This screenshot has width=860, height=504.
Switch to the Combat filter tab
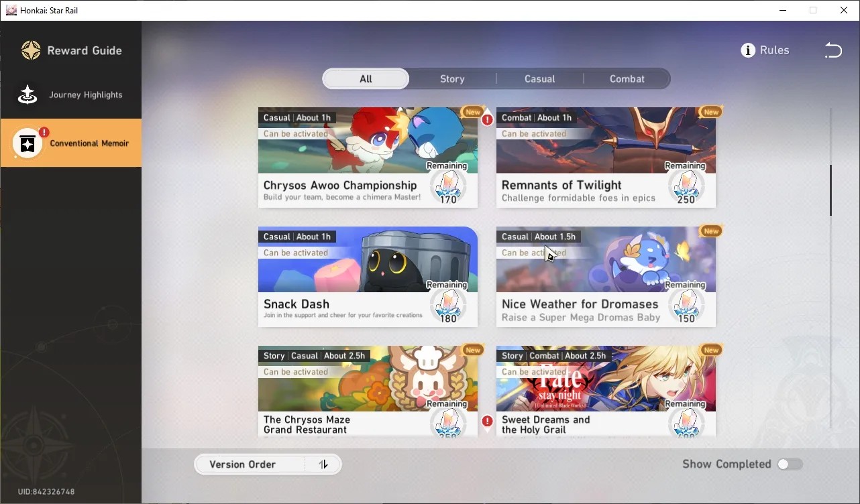[x=627, y=79]
